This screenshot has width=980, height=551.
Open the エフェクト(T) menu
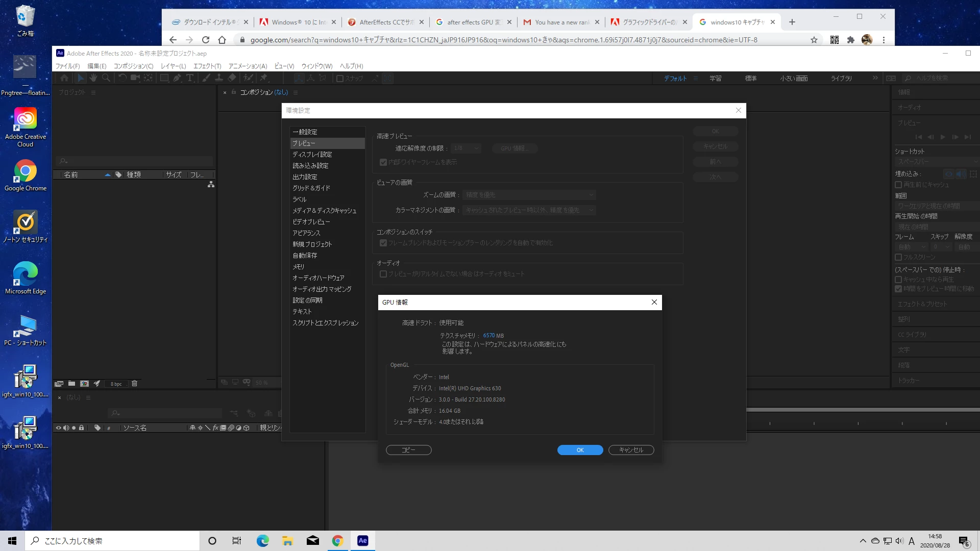(x=207, y=66)
